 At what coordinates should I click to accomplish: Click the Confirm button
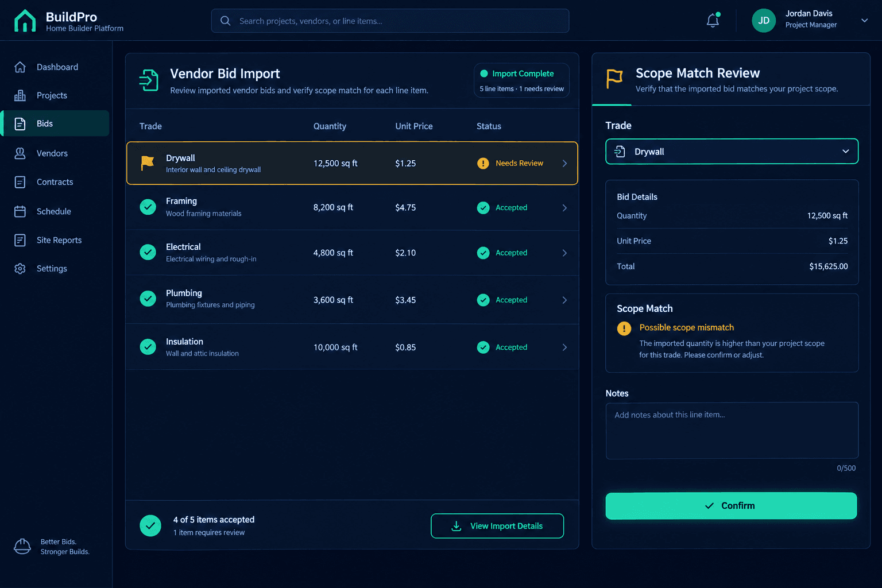(731, 506)
